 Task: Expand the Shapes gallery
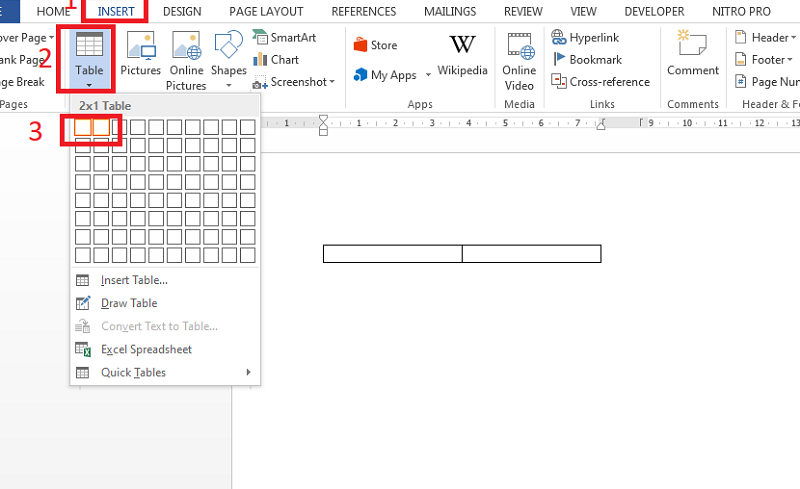[229, 59]
